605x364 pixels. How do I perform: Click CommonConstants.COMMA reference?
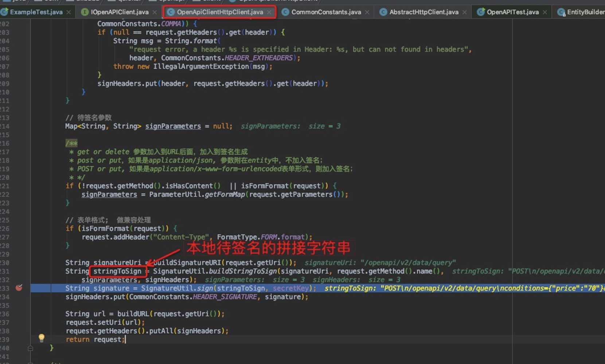click(x=139, y=24)
